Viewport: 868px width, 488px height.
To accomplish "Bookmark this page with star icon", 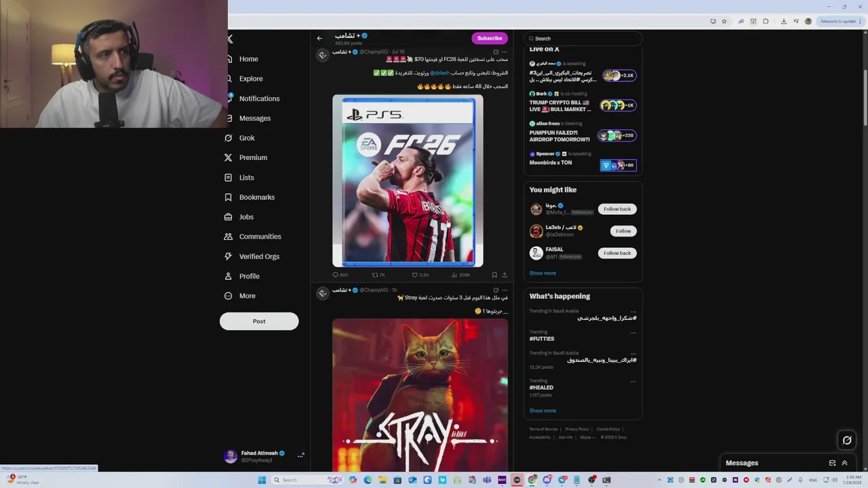I will tap(724, 21).
